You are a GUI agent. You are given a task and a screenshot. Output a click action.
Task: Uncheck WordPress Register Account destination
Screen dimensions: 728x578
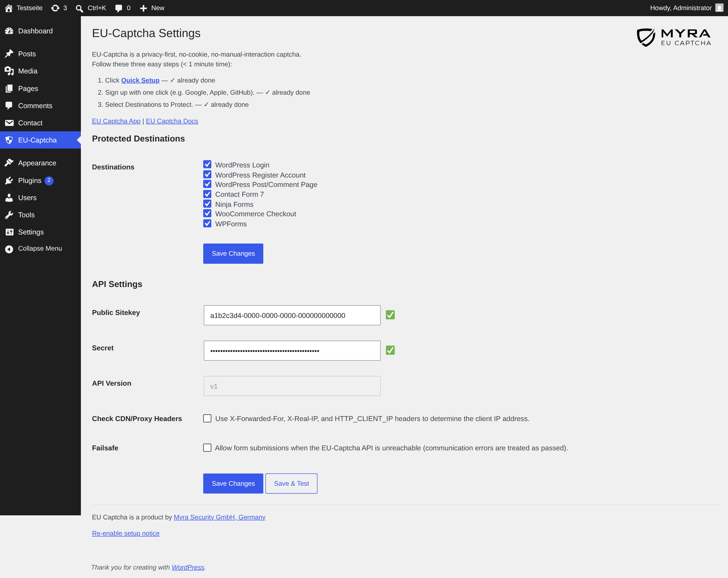207,174
